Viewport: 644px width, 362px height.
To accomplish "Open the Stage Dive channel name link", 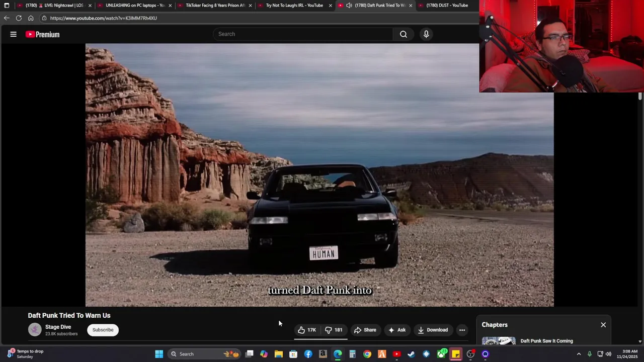I will click(x=58, y=327).
